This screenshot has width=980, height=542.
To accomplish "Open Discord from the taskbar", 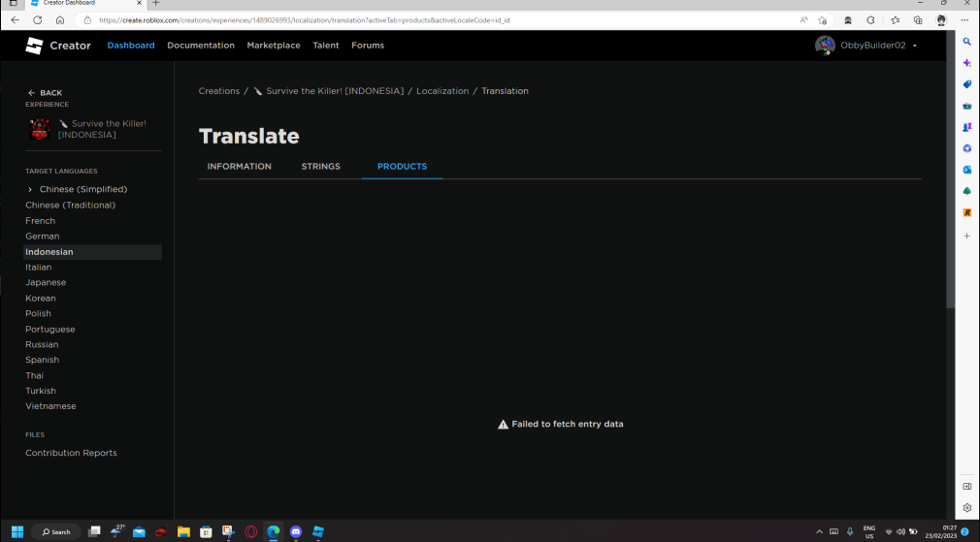I will [296, 532].
